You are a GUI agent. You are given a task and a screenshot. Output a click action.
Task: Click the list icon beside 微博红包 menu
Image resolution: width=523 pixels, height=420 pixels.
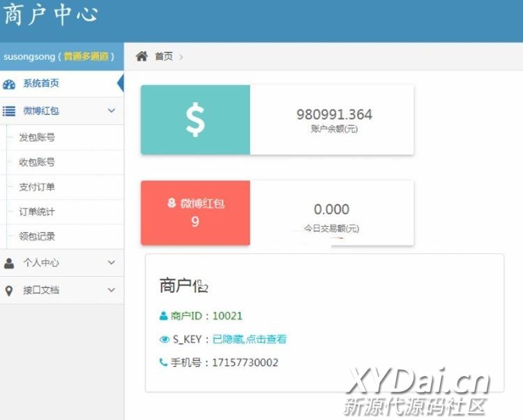coord(9,111)
